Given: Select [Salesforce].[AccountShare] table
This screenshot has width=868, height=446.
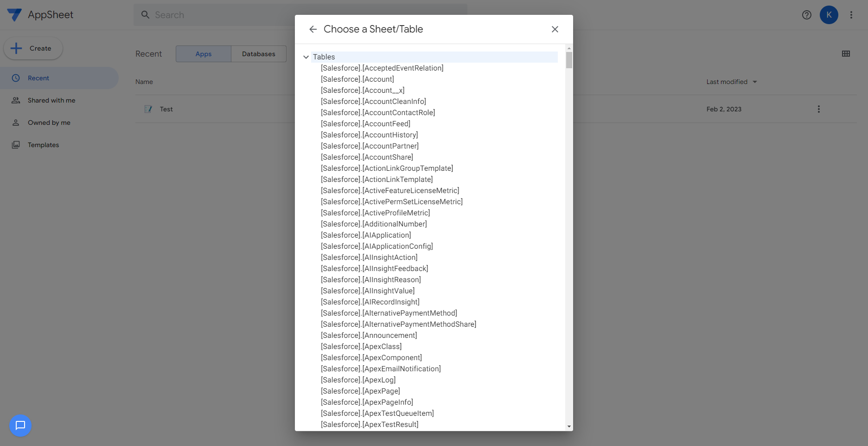Looking at the screenshot, I should tap(367, 157).
